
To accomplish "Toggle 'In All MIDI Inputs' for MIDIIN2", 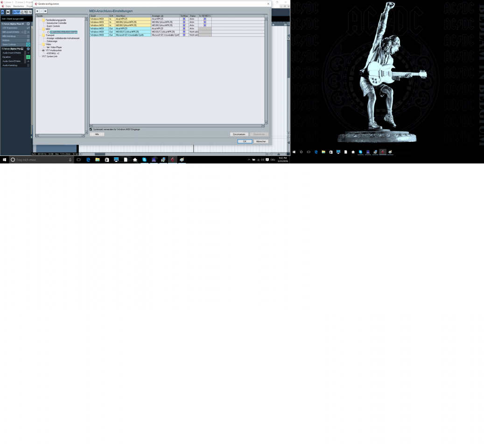I will (x=205, y=22).
